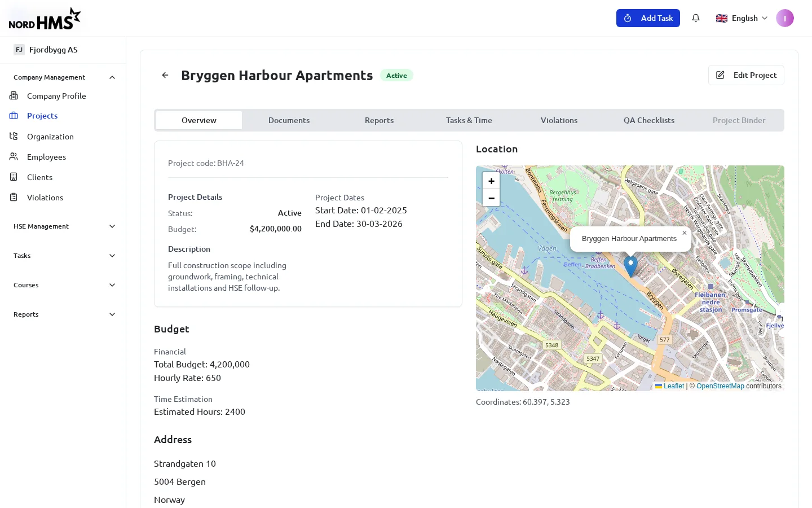
Task: Click the FJ company badge
Action: tap(19, 50)
